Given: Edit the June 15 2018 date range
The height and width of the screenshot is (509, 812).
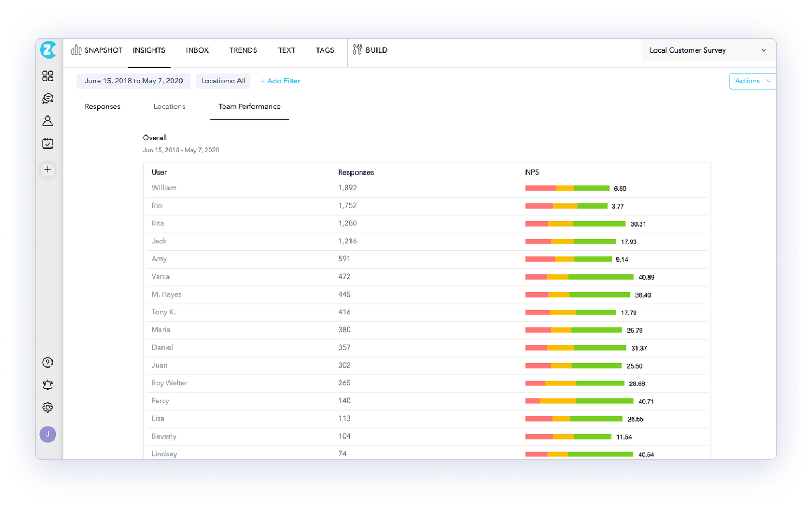Looking at the screenshot, I should pyautogui.click(x=133, y=81).
